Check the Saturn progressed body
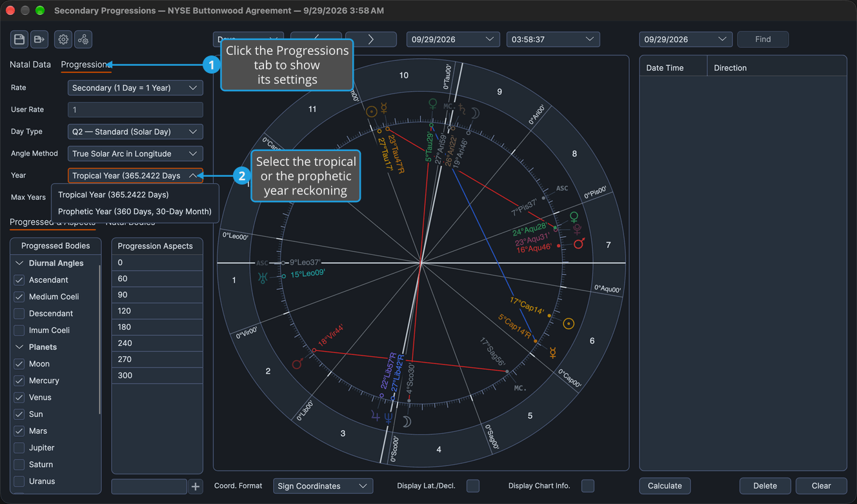The height and width of the screenshot is (504, 857). [19, 465]
